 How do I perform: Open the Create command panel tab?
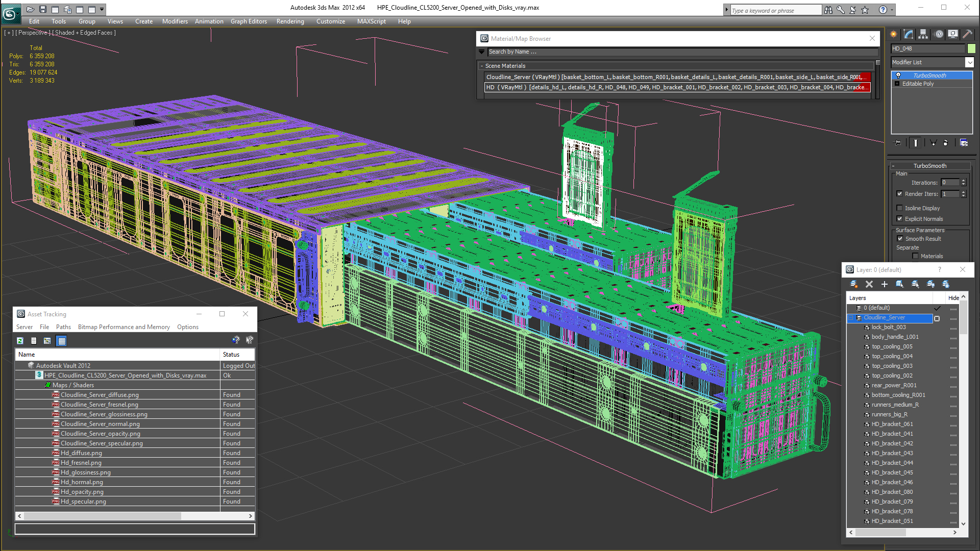pos(894,34)
